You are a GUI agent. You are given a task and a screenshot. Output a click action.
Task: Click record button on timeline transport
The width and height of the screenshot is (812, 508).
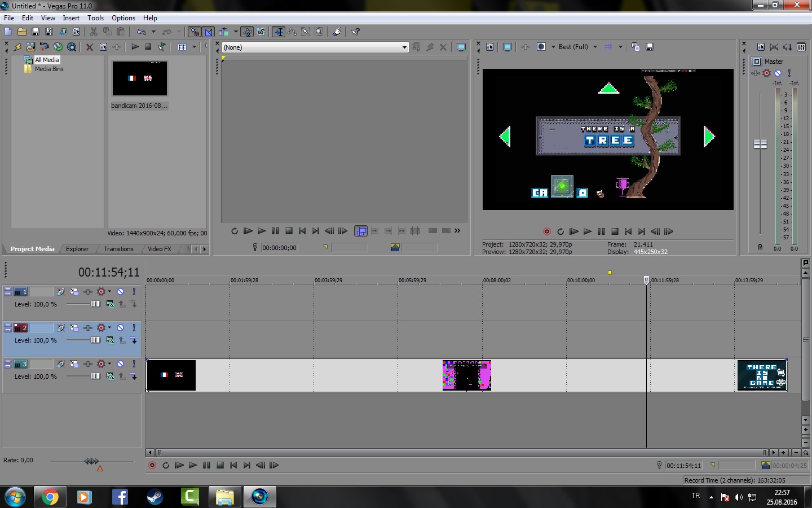(152, 466)
